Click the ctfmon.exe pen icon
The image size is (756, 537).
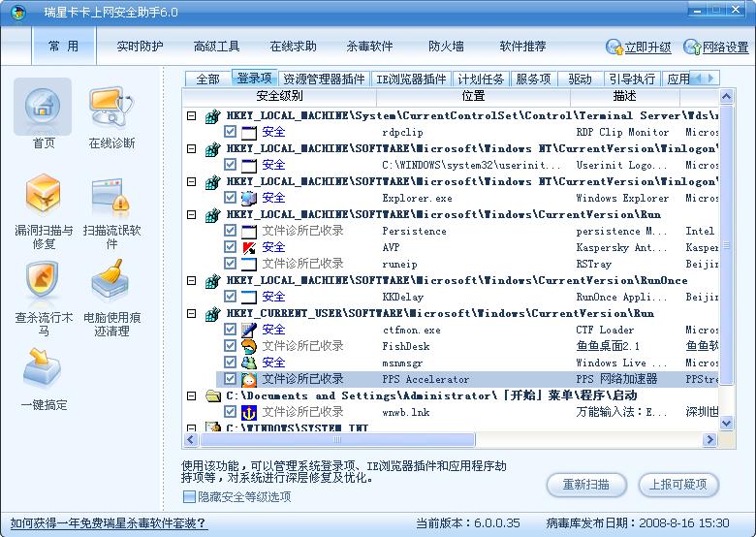249,330
